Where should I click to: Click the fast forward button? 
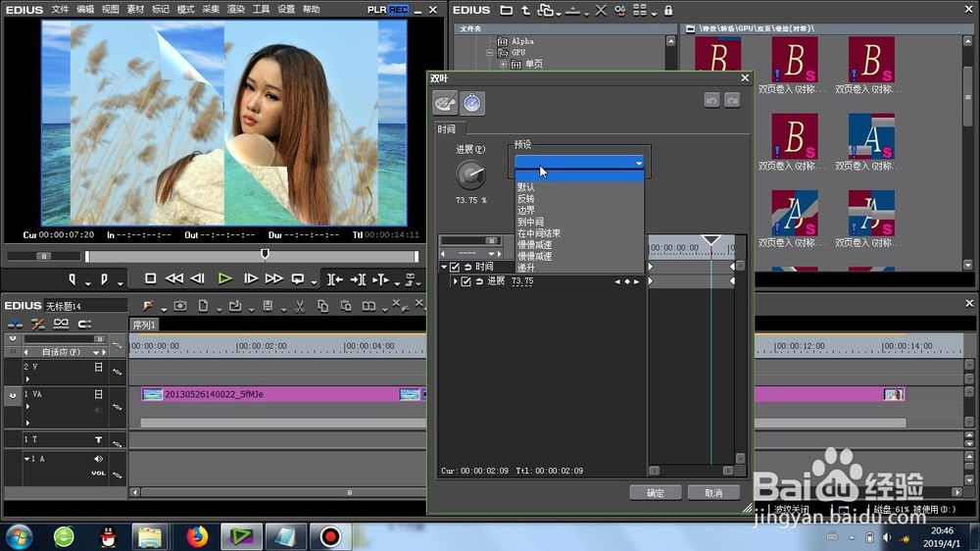pos(273,278)
